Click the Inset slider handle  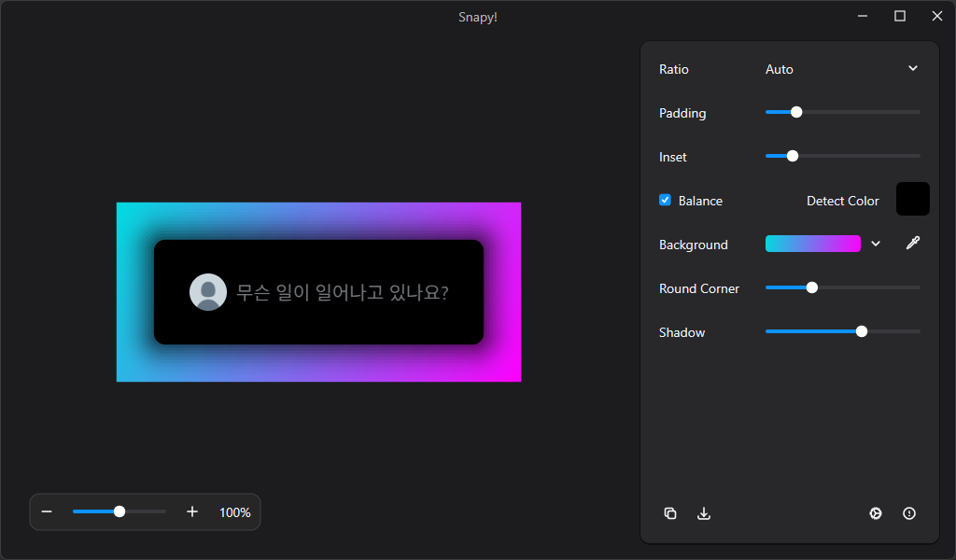(x=793, y=156)
